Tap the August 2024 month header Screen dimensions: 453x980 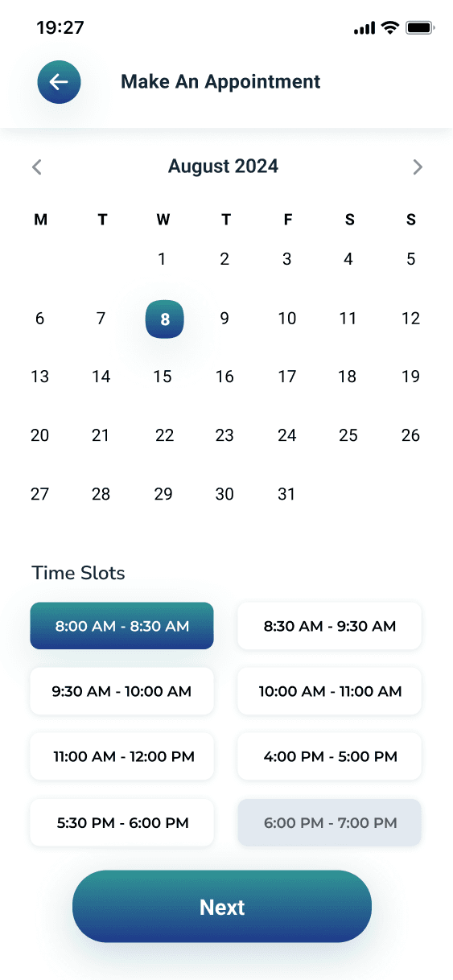click(x=223, y=167)
